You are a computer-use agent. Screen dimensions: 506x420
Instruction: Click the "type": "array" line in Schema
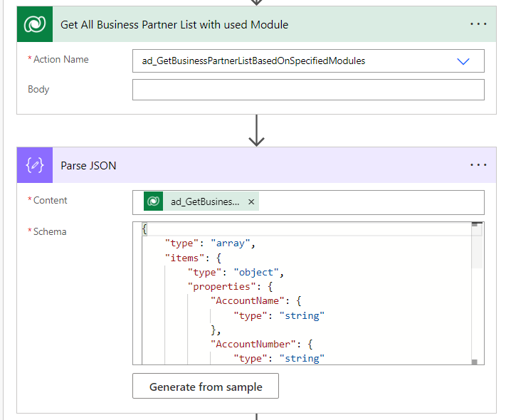[x=210, y=243]
